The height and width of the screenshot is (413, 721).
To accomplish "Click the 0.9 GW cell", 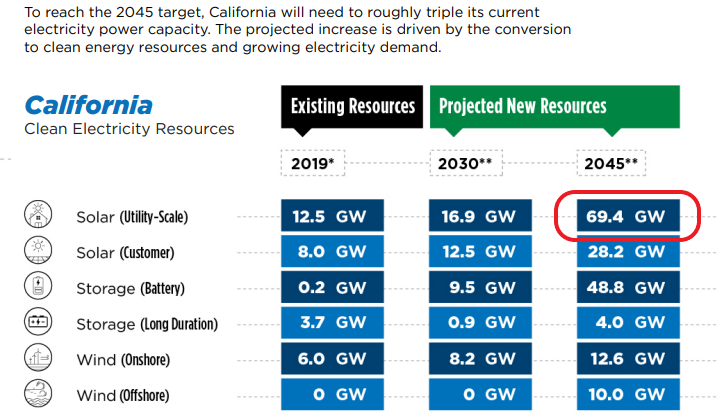I will [x=480, y=322].
